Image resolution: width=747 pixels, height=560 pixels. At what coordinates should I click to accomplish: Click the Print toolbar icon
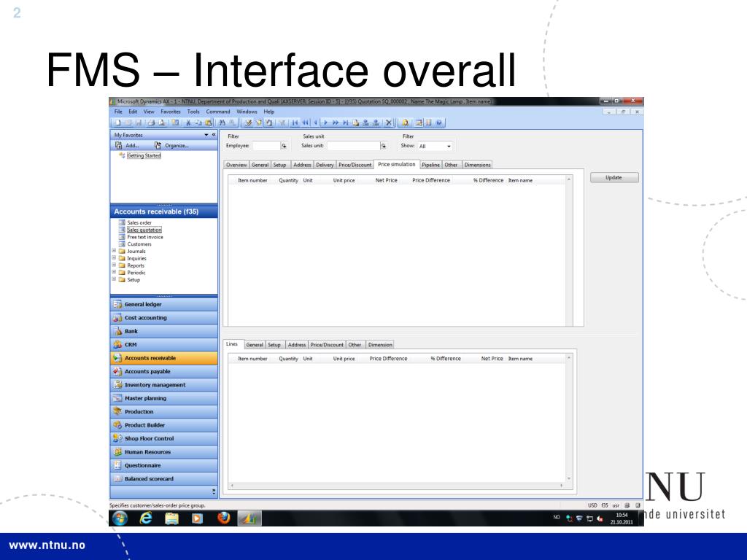point(150,122)
